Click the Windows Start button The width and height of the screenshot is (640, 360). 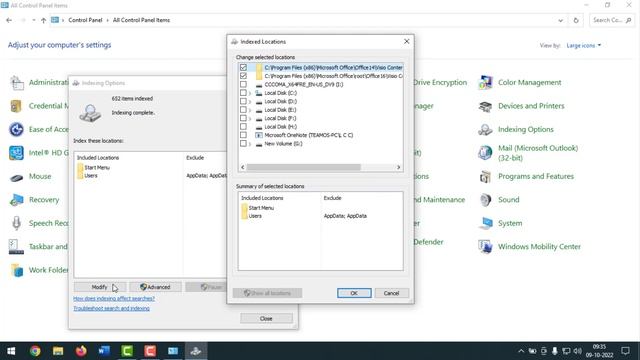pyautogui.click(x=11, y=351)
